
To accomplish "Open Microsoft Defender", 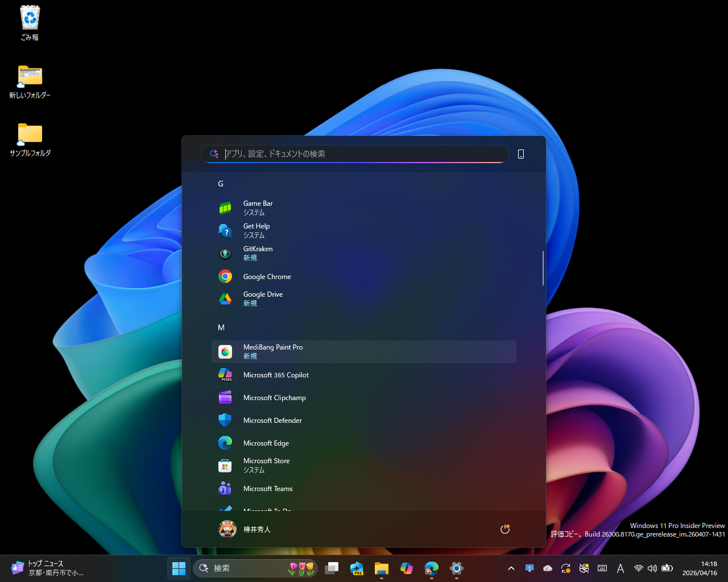I will pos(364,420).
